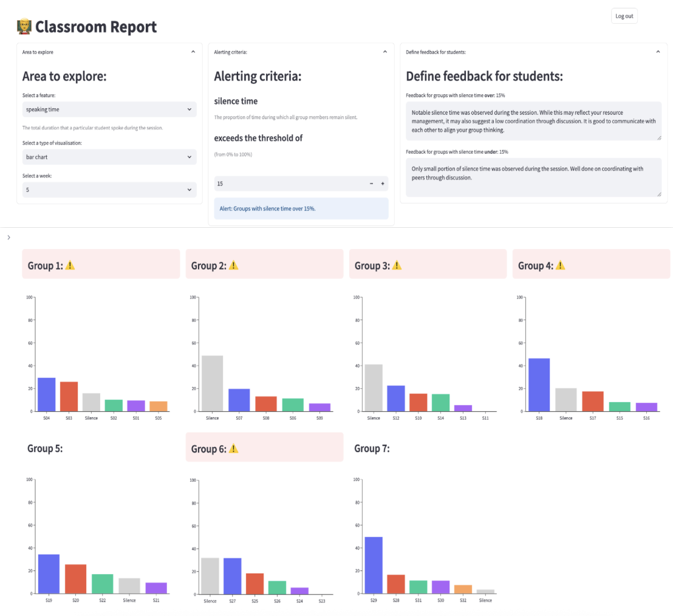The height and width of the screenshot is (616, 673).
Task: Click the S05 orange bar in Group 1 chart
Action: pos(159,406)
